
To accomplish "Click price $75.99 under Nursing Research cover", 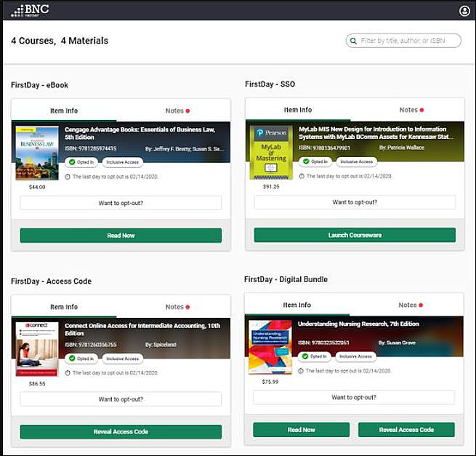I will [x=270, y=382].
